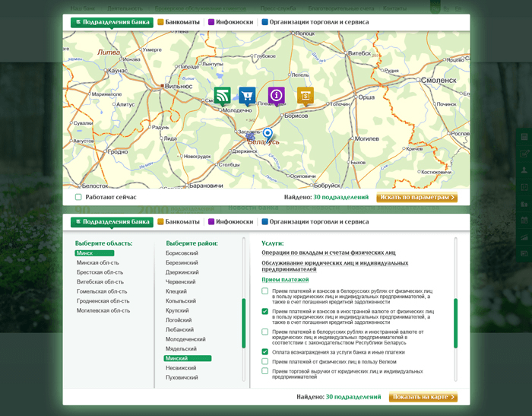532x416 pixels.
Task: Switch to Инфокиоски tab in lower filter panel
Action: pos(231,222)
